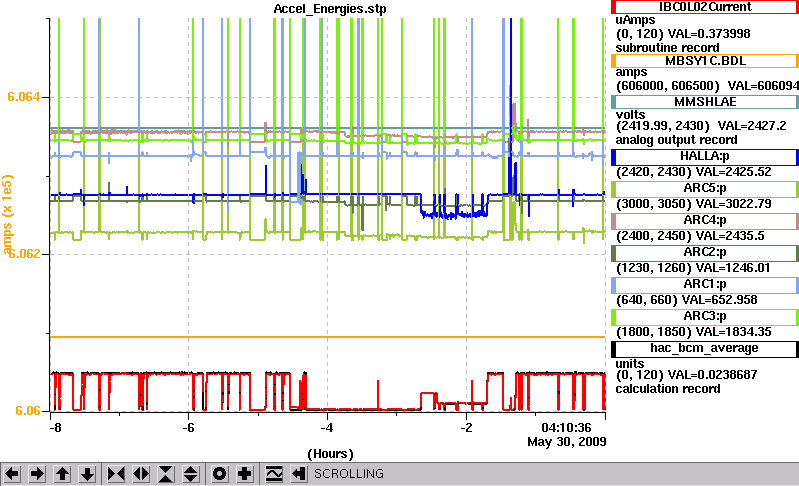799x486 pixels.
Task: Click the vertical zoom-in hourglass icon
Action: (x=166, y=474)
